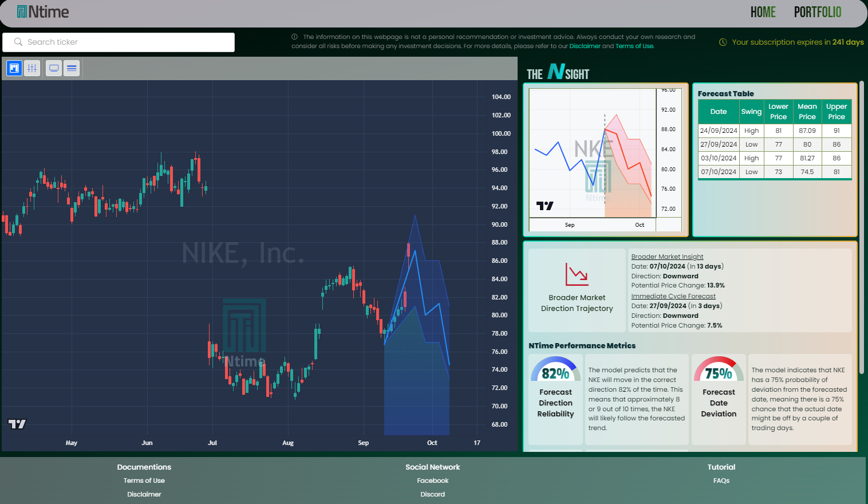Open footer Disclaimer link

pyautogui.click(x=144, y=494)
